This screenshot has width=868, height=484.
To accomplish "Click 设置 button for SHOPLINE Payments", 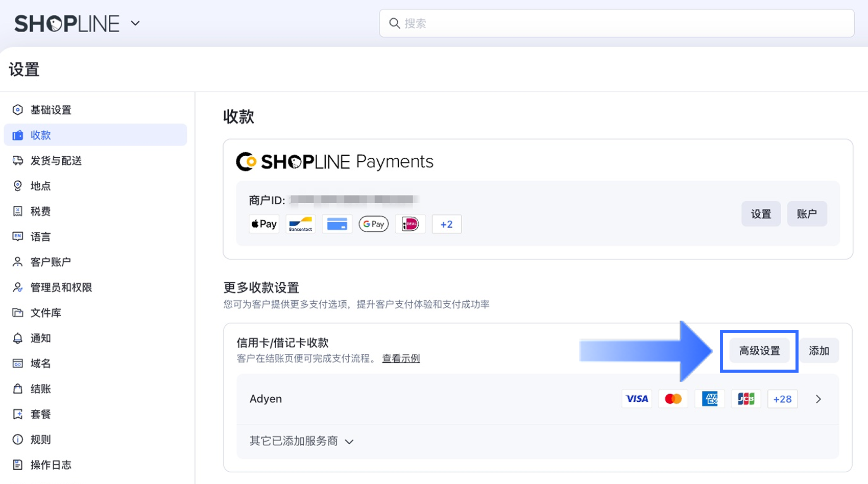I will coord(761,214).
